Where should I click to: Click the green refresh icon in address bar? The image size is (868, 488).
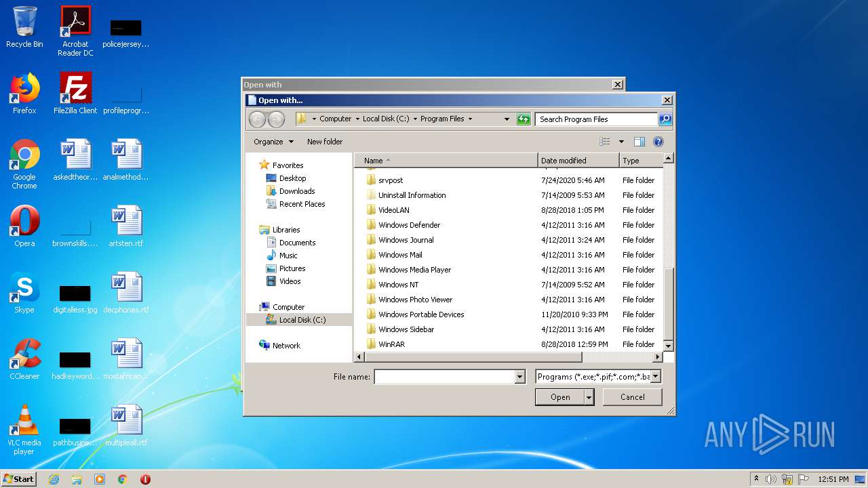pos(523,119)
